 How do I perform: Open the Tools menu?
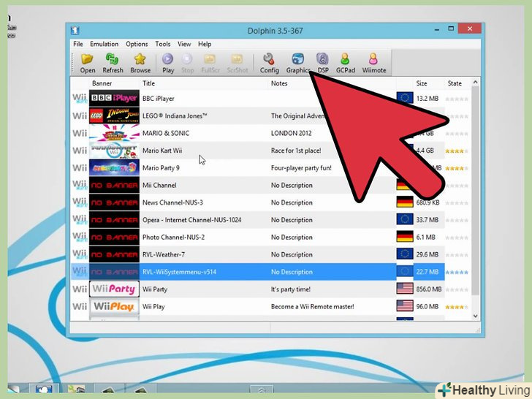pos(162,45)
